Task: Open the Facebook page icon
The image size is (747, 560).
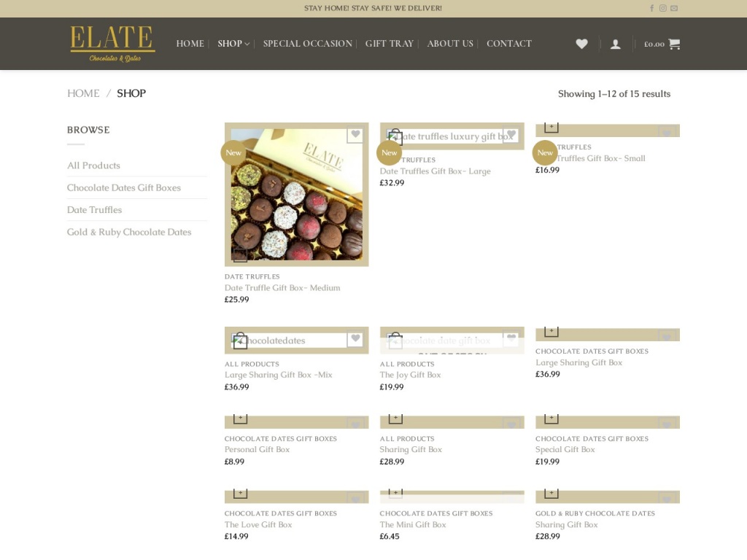Action: click(x=651, y=9)
